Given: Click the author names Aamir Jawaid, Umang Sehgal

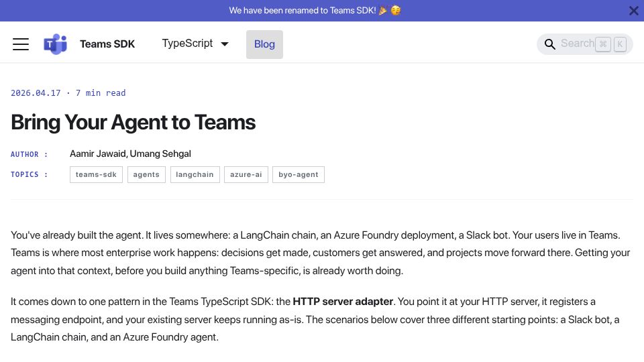Looking at the screenshot, I should 130,154.
